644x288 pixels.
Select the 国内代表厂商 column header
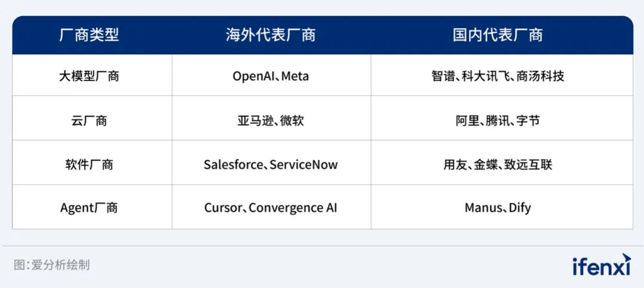coord(498,35)
